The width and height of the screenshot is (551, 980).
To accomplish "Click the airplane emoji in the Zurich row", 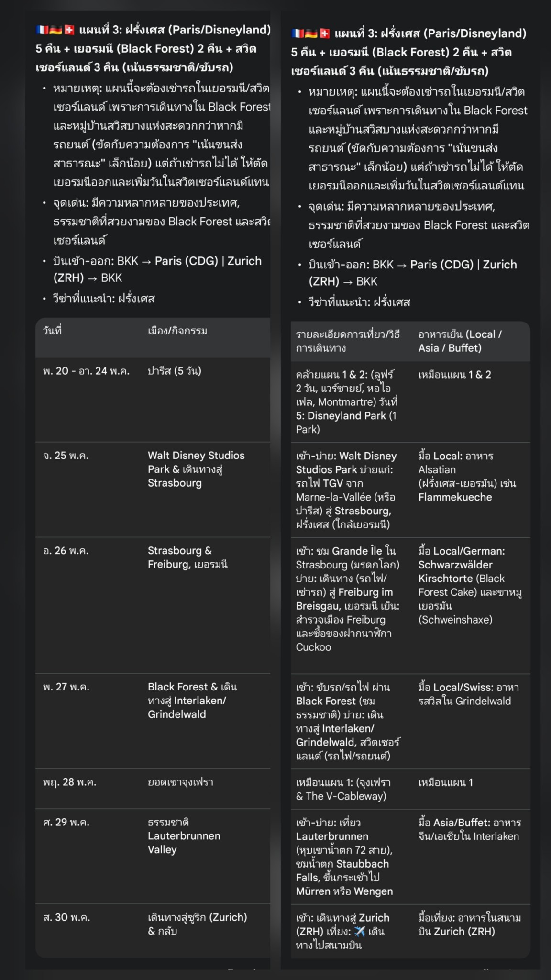I will point(359,932).
